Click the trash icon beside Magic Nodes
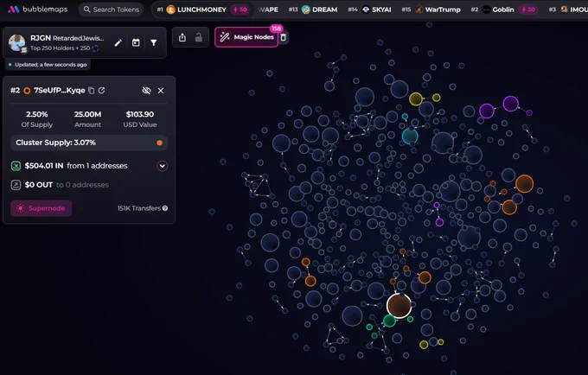Screen dimensions: 588x375 pyautogui.click(x=284, y=37)
